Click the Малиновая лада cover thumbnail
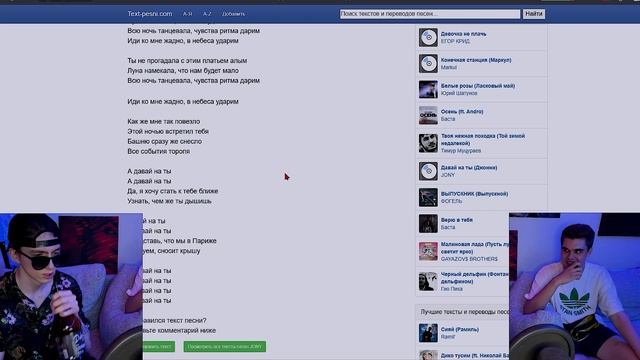The width and height of the screenshot is (640, 360). click(x=428, y=251)
